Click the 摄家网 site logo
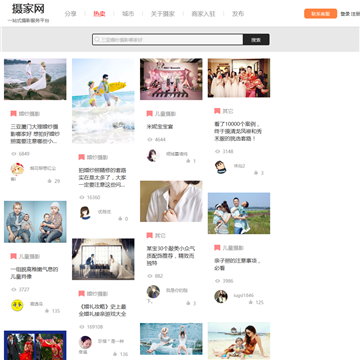 [x=28, y=9]
